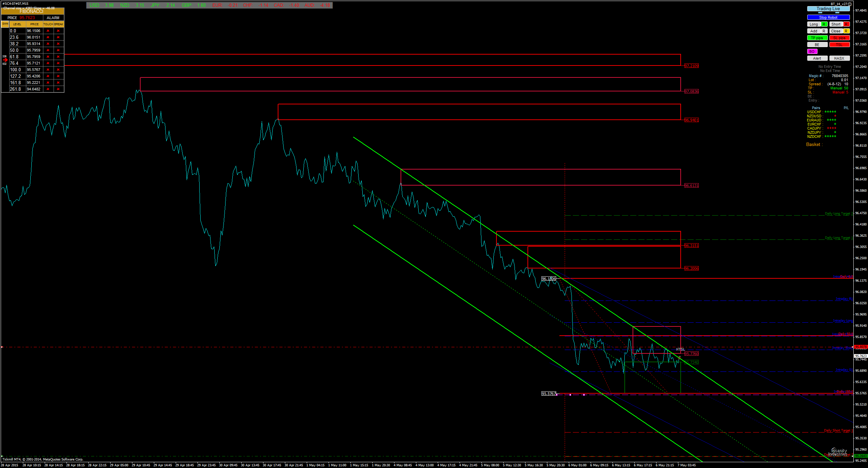Click the yellow R next to Close
This screenshot has width=868, height=468.
[x=847, y=31]
